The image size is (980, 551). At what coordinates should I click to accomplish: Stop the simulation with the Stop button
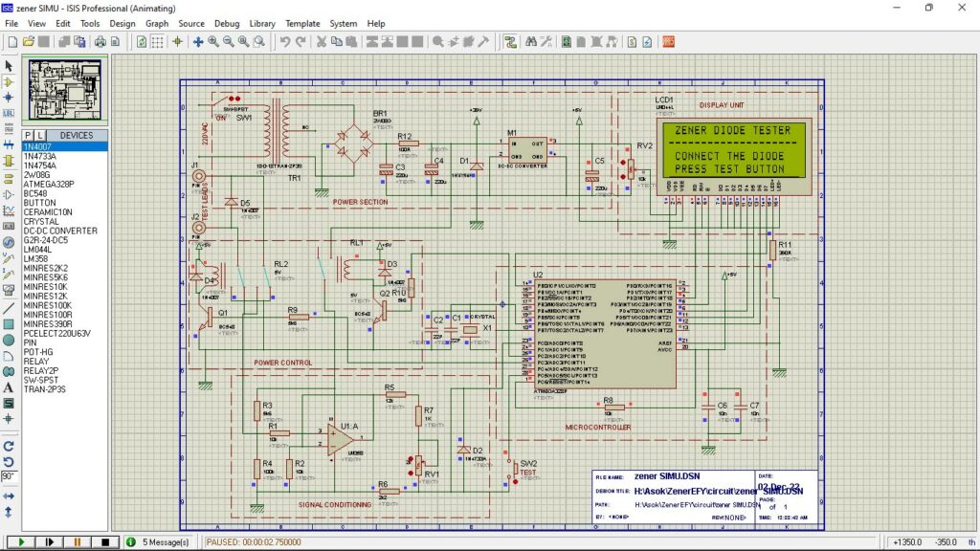[x=103, y=541]
